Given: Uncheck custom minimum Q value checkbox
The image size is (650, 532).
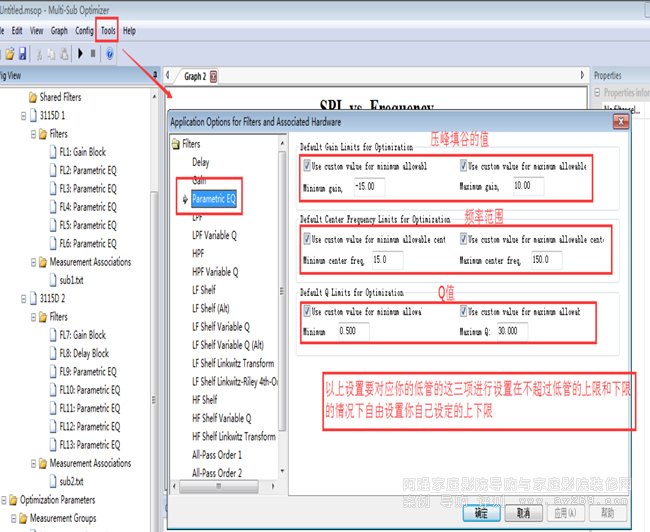Looking at the screenshot, I should [307, 312].
